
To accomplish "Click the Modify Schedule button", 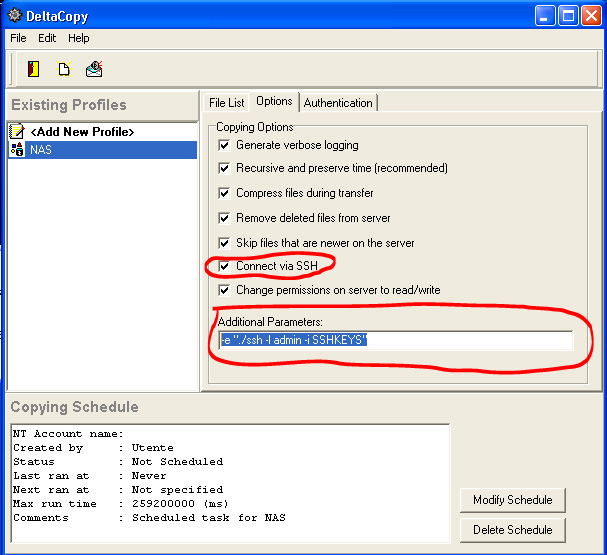I will 513,500.
